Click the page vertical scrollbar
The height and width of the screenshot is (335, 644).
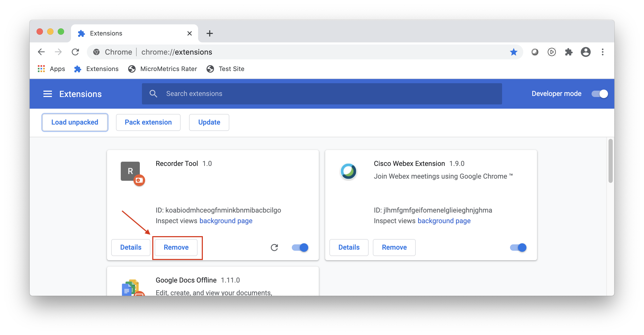[x=611, y=161]
